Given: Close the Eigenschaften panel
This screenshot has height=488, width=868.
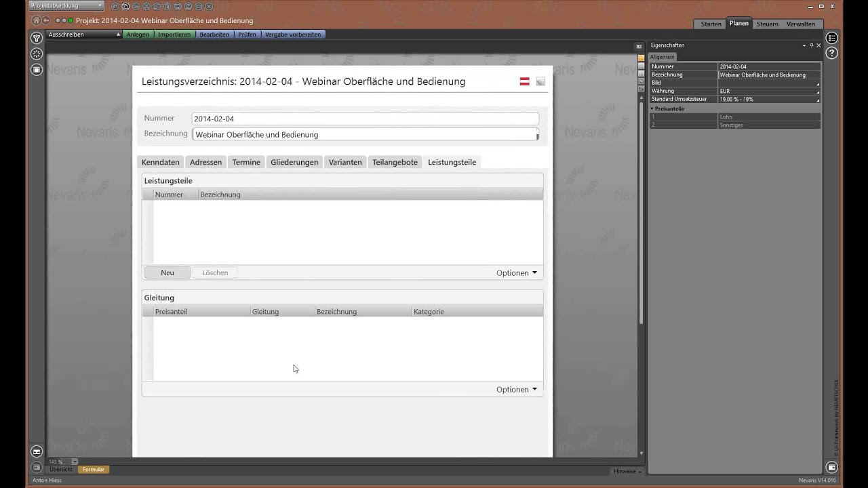Looking at the screenshot, I should pyautogui.click(x=818, y=45).
